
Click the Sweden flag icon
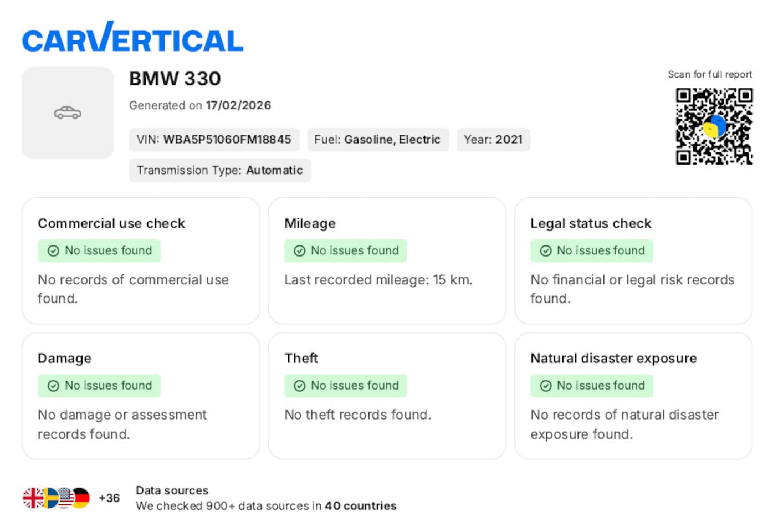coord(50,498)
